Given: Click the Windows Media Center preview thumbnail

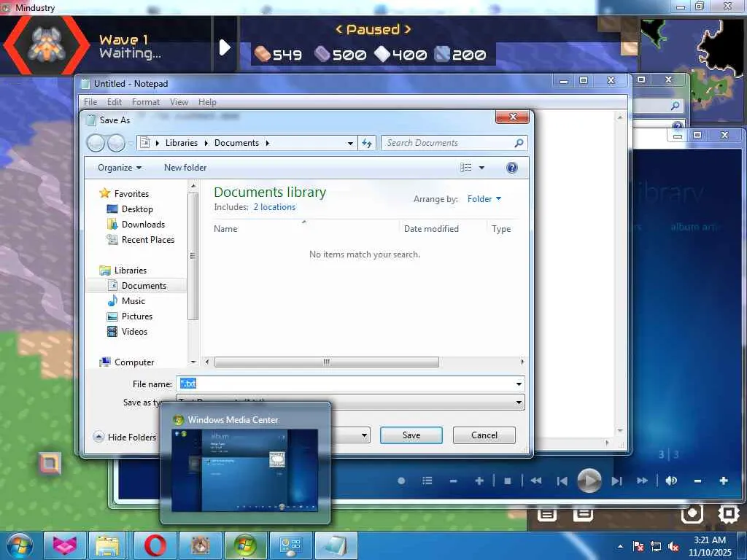Looking at the screenshot, I should [x=245, y=470].
